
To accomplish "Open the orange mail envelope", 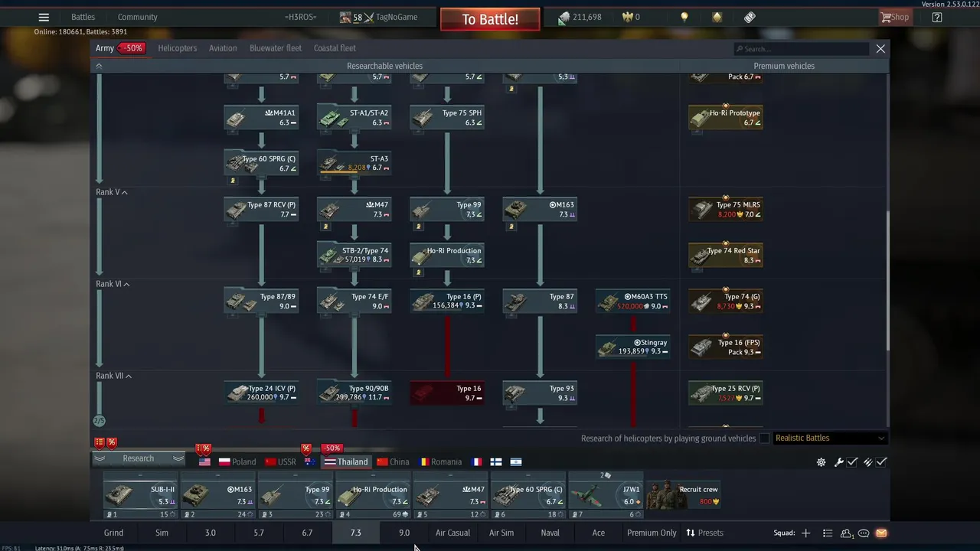I will pyautogui.click(x=881, y=533).
